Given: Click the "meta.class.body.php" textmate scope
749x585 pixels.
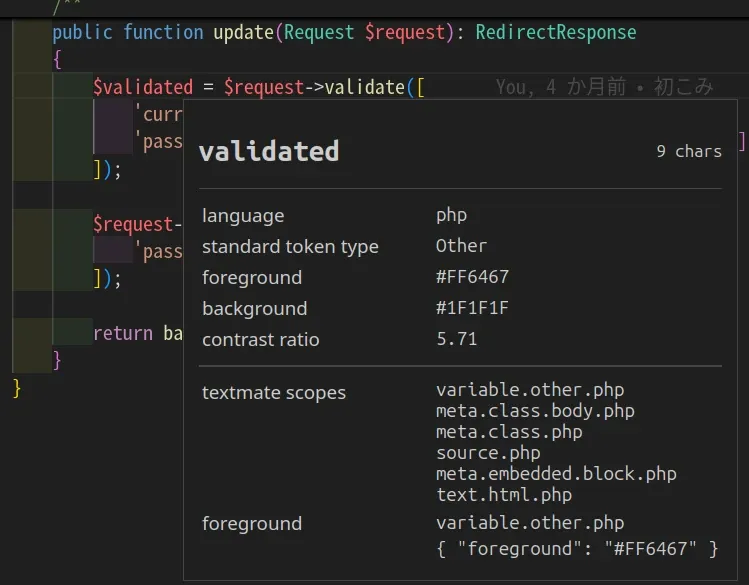Looking at the screenshot, I should 535,411.
